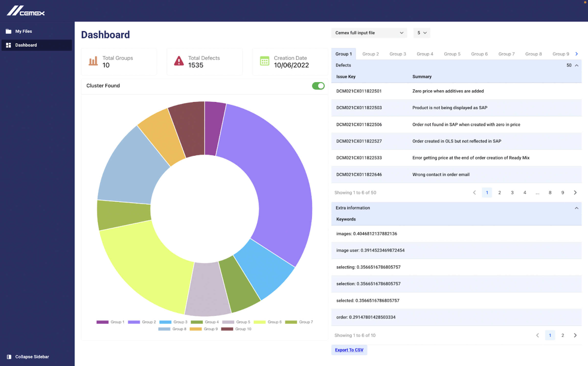Image resolution: width=588 pixels, height=366 pixels.
Task: Toggle Group 1 in chart legend
Action: [111, 322]
